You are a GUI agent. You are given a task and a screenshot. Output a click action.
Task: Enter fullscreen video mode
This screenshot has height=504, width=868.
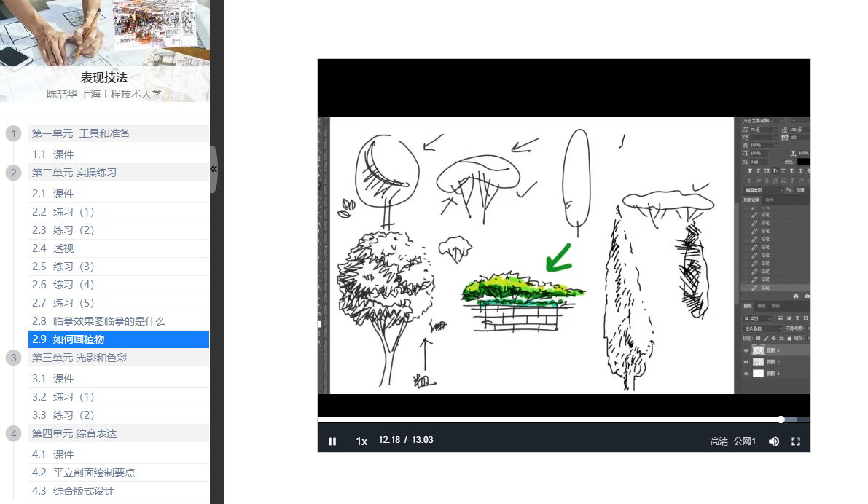(x=796, y=441)
